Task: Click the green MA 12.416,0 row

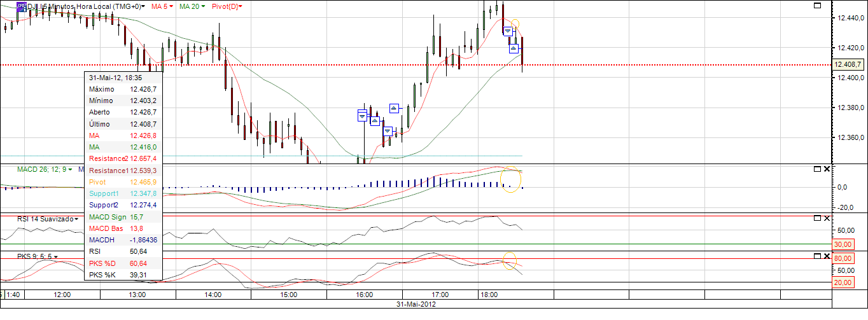Action: (x=123, y=147)
